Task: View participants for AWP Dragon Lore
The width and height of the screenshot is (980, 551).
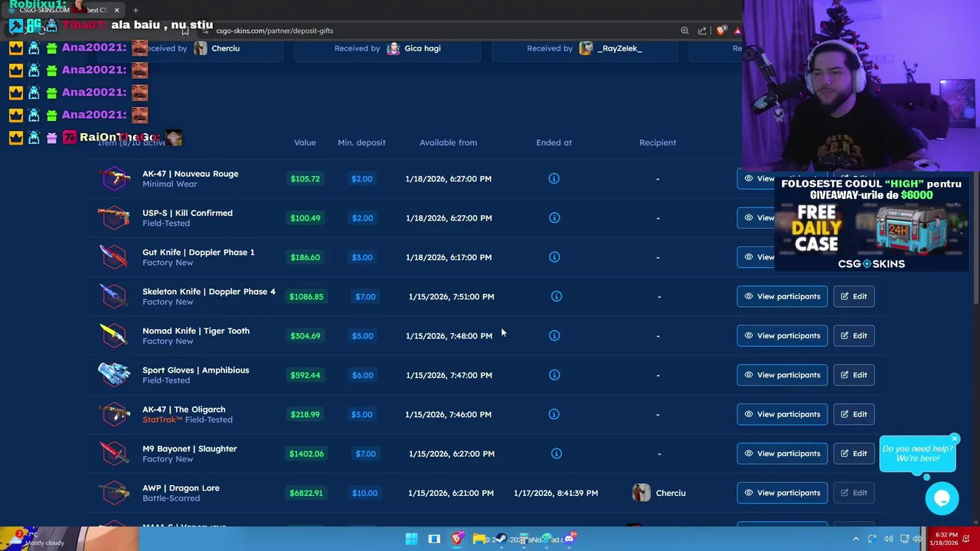Action: click(782, 493)
